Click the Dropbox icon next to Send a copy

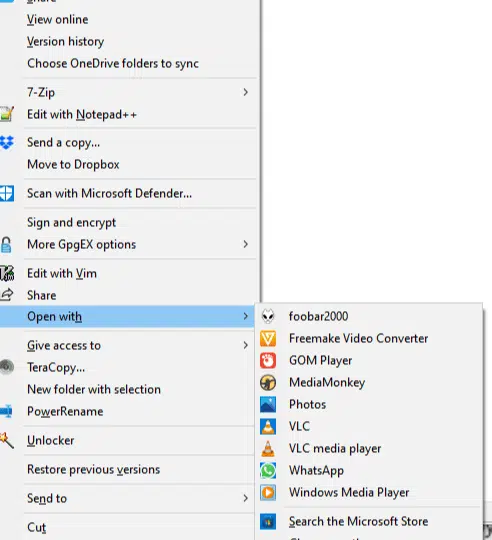7,142
